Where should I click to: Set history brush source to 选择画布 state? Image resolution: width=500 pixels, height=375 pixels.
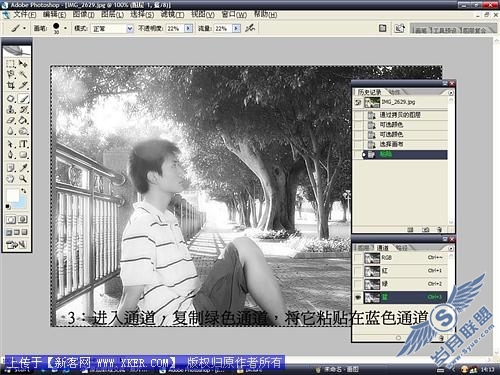[x=358, y=144]
